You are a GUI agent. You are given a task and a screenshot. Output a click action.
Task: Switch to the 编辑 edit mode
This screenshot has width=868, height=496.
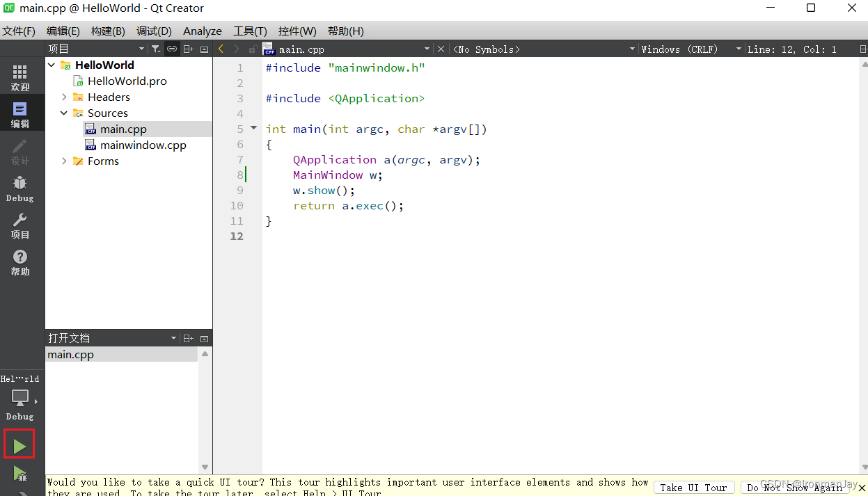pos(20,115)
